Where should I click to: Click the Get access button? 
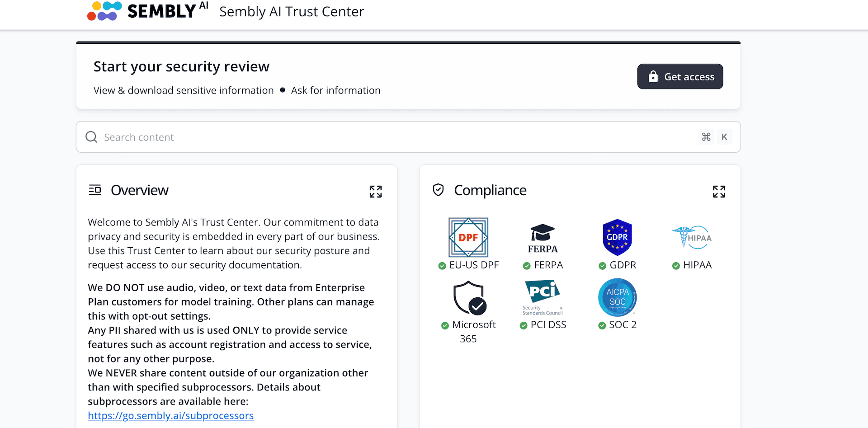point(680,76)
